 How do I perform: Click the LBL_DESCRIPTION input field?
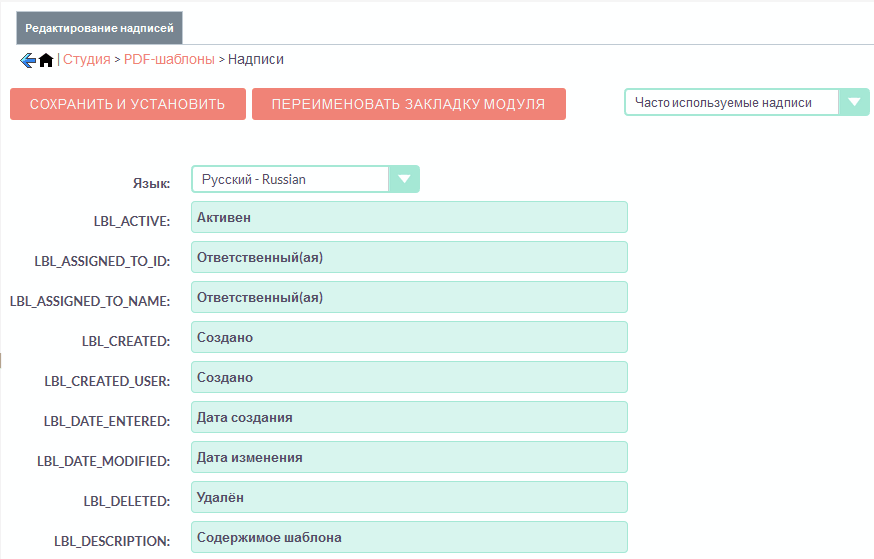(x=409, y=537)
